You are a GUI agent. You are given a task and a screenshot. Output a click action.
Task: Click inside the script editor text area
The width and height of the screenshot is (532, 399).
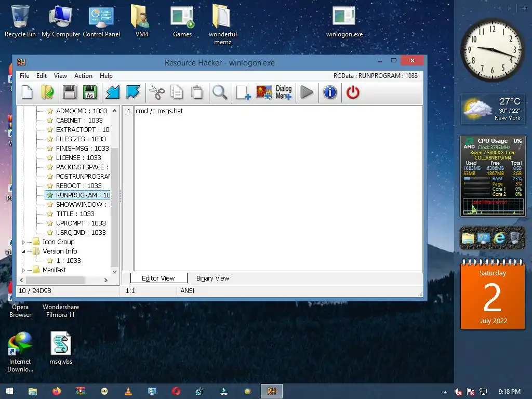click(x=278, y=188)
